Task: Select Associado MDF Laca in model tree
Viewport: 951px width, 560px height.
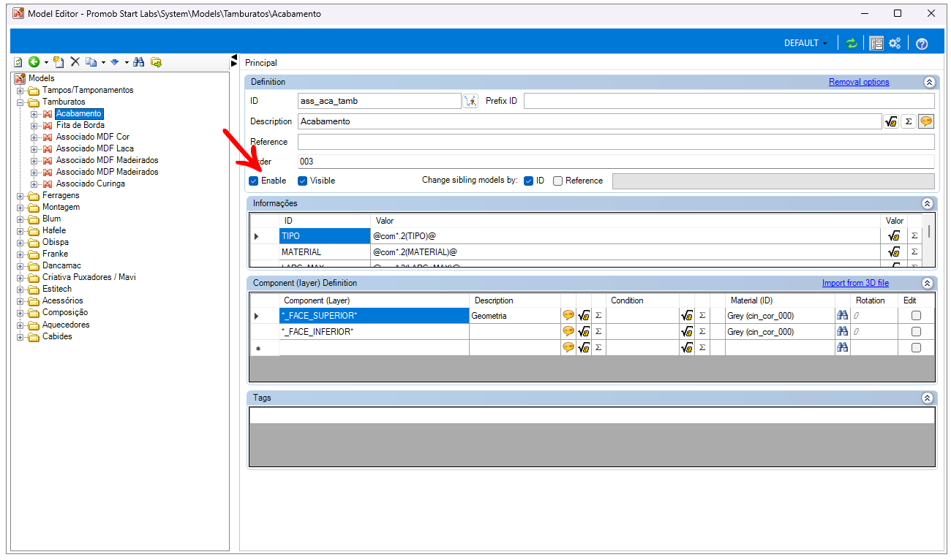Action: (x=94, y=148)
